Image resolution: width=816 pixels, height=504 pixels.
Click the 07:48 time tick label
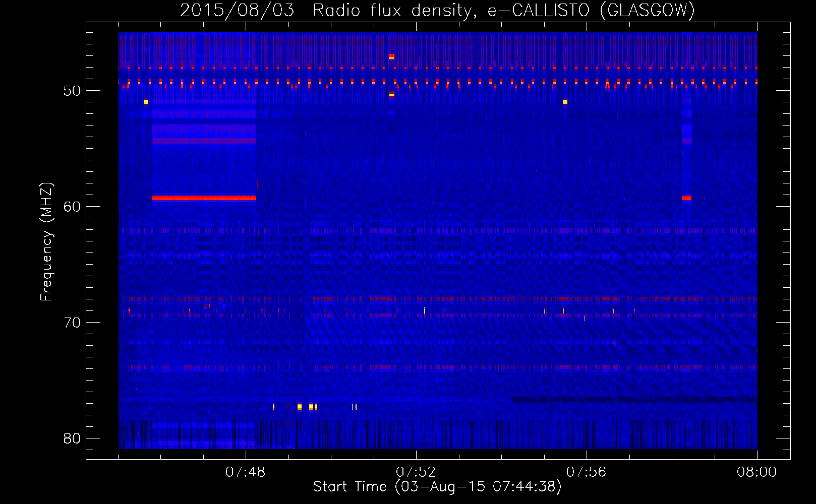(246, 472)
